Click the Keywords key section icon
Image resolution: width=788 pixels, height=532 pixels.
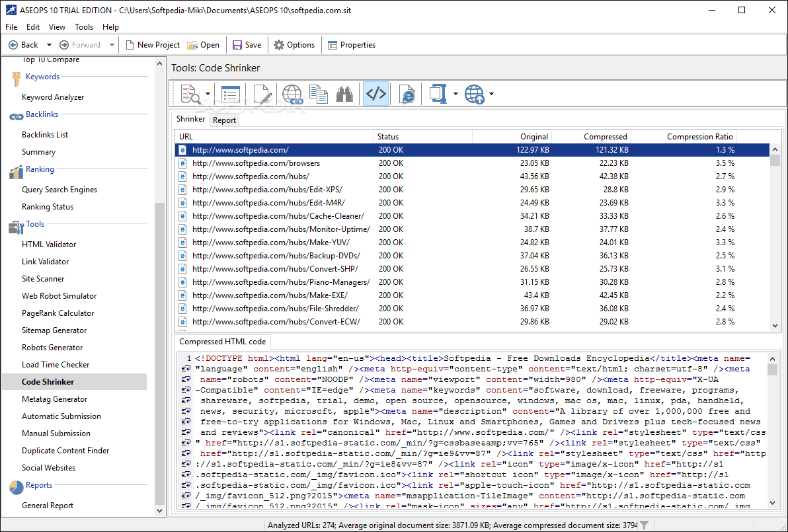coord(16,79)
